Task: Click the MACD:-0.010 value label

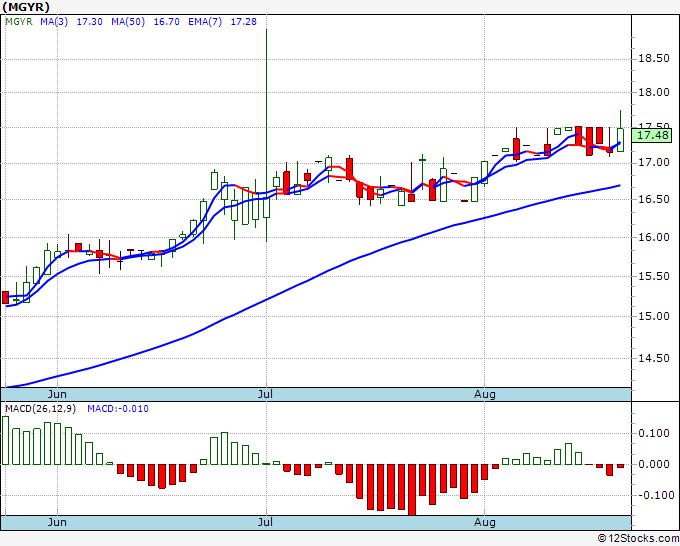Action: pyautogui.click(x=118, y=409)
